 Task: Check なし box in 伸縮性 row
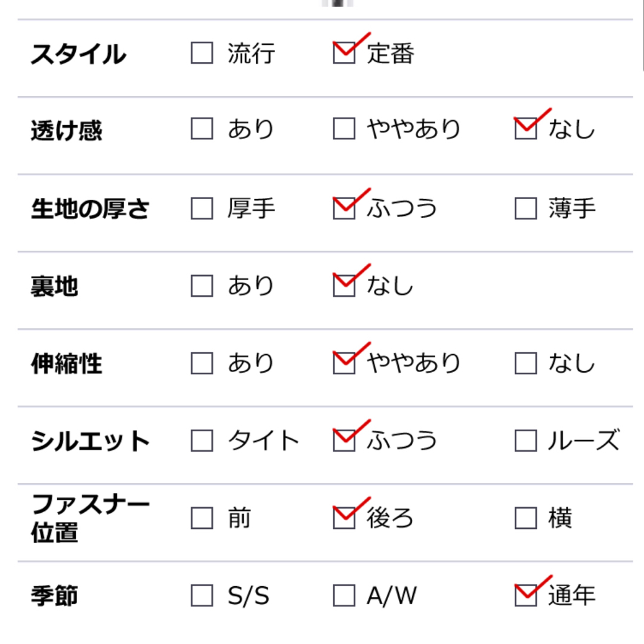[x=526, y=363]
